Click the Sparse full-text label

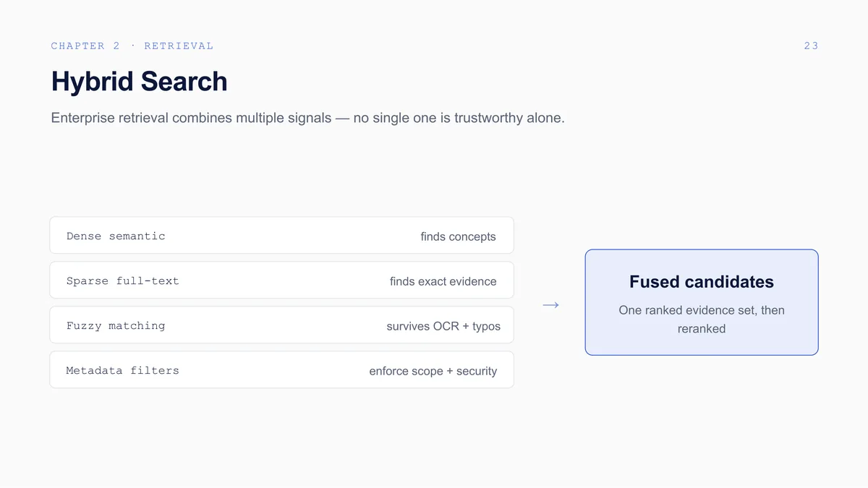click(x=122, y=281)
